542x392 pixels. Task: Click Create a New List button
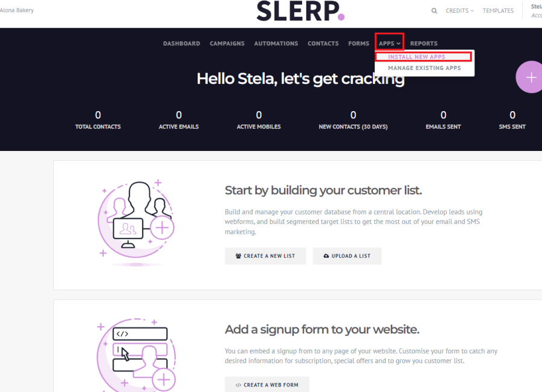pyautogui.click(x=265, y=256)
